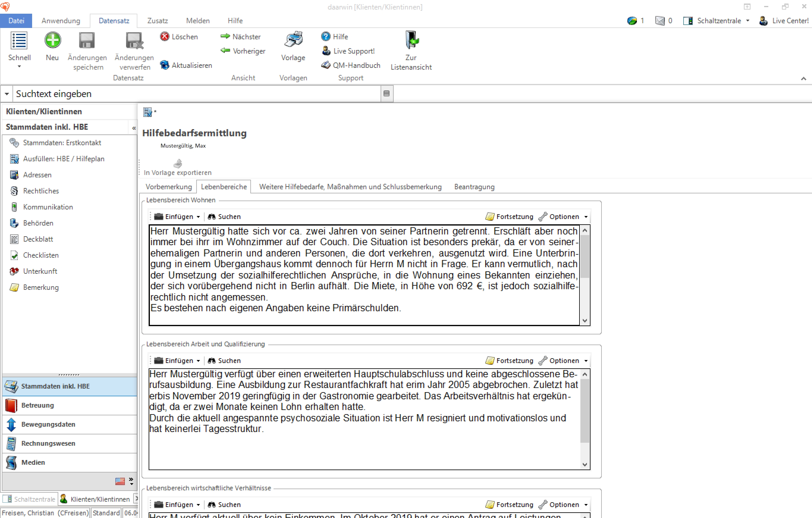The height and width of the screenshot is (518, 812).
Task: Create a new record with Neu
Action: click(53, 40)
